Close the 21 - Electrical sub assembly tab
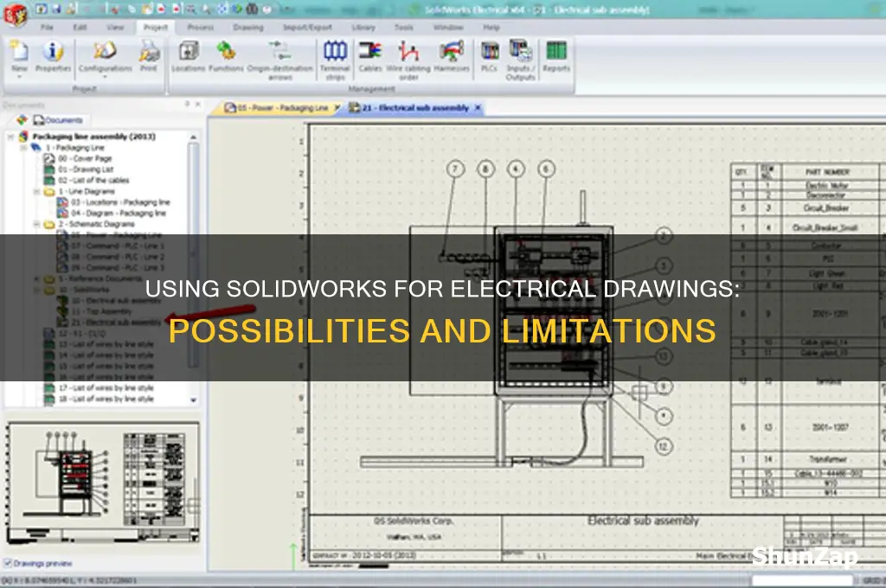The image size is (886, 588). pyautogui.click(x=478, y=107)
